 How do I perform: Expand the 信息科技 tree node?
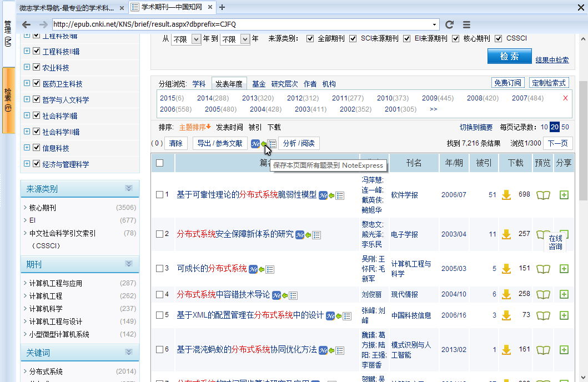27,148
